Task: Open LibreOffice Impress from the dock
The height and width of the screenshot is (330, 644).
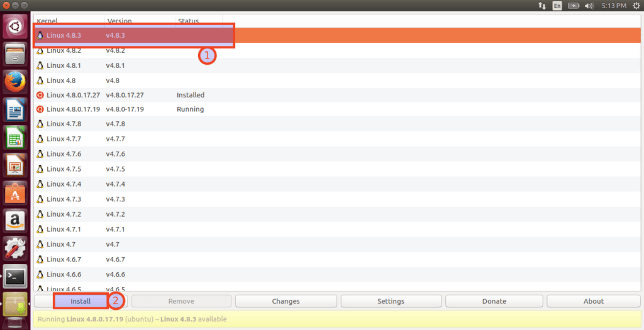Action: (15, 165)
